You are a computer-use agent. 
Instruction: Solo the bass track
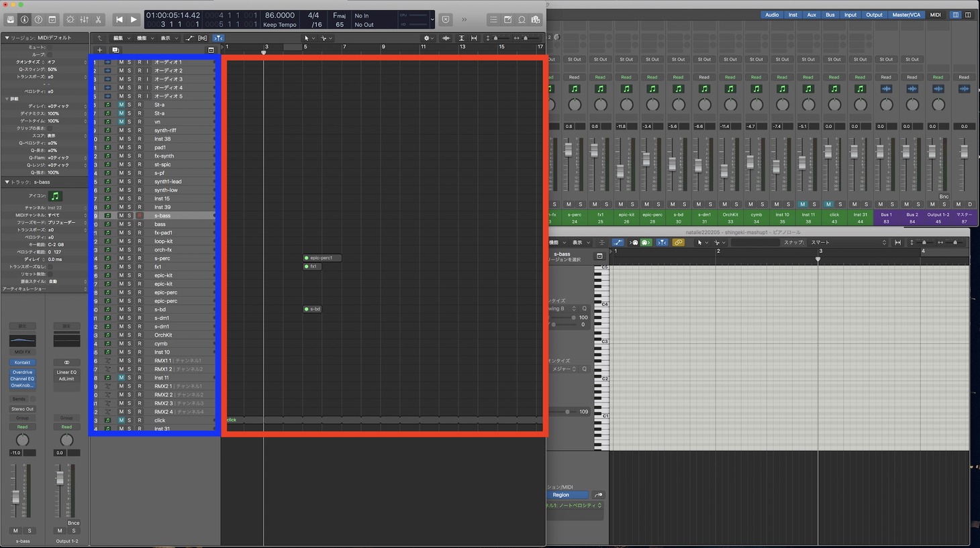pyautogui.click(x=130, y=224)
